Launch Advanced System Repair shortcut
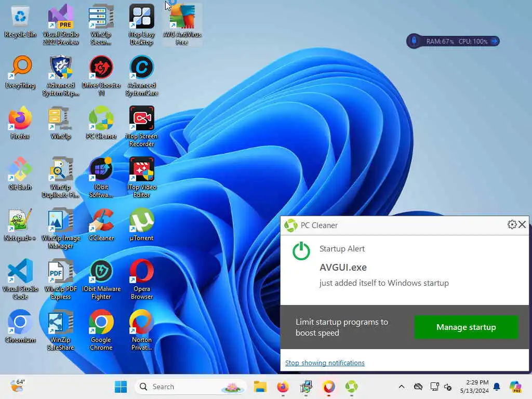The image size is (532, 399). [x=60, y=75]
